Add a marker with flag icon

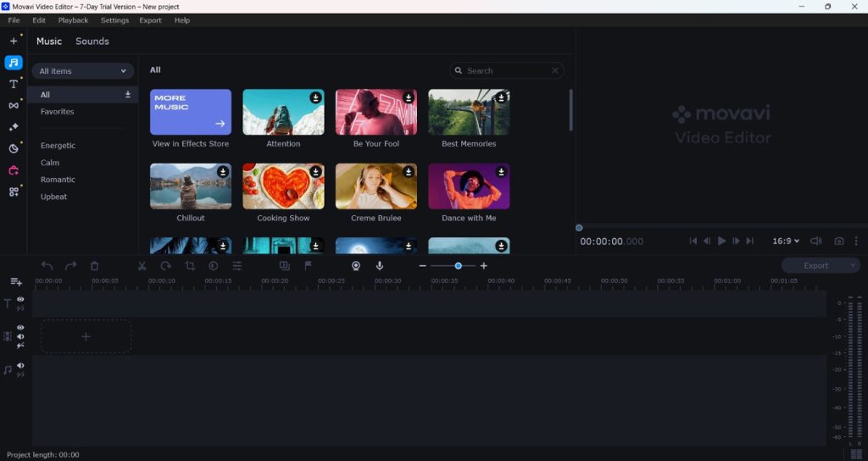tap(309, 265)
